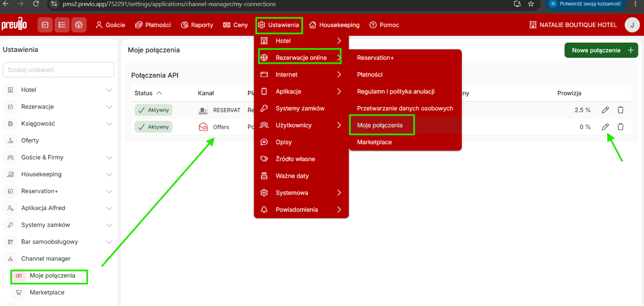
Task: Choose Marketplace in the submenu
Action: point(405,142)
